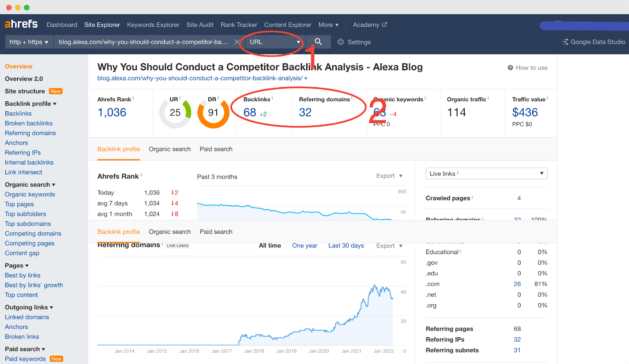Screen dimensions: 629x364
Task: Clear the URL field with the X icon
Action: coord(237,42)
